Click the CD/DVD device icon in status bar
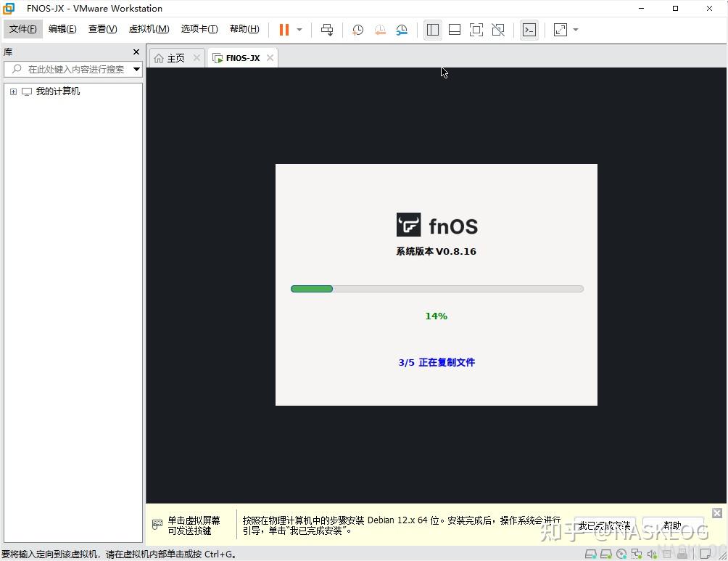Screen dimensions: 728x561 [x=621, y=554]
